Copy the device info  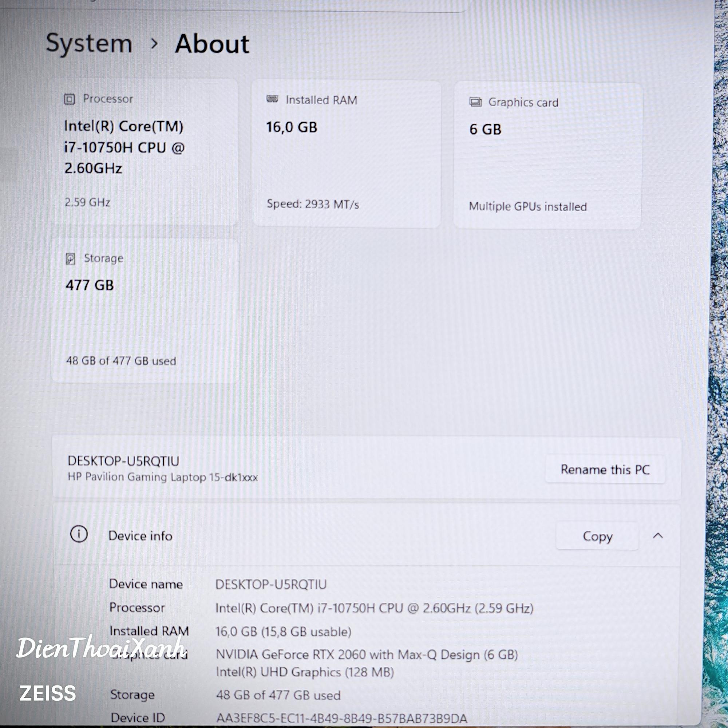tap(597, 536)
